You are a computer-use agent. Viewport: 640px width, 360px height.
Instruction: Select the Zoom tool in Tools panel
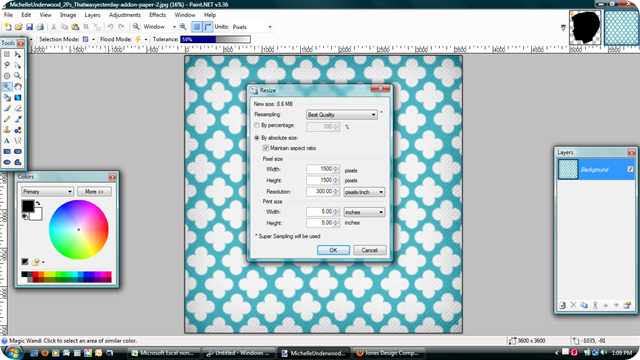18,76
